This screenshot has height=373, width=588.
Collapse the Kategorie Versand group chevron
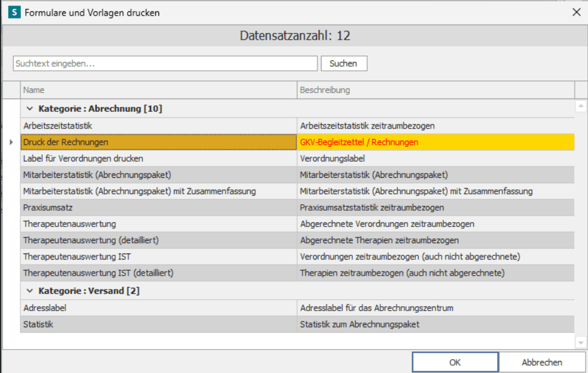pos(29,291)
